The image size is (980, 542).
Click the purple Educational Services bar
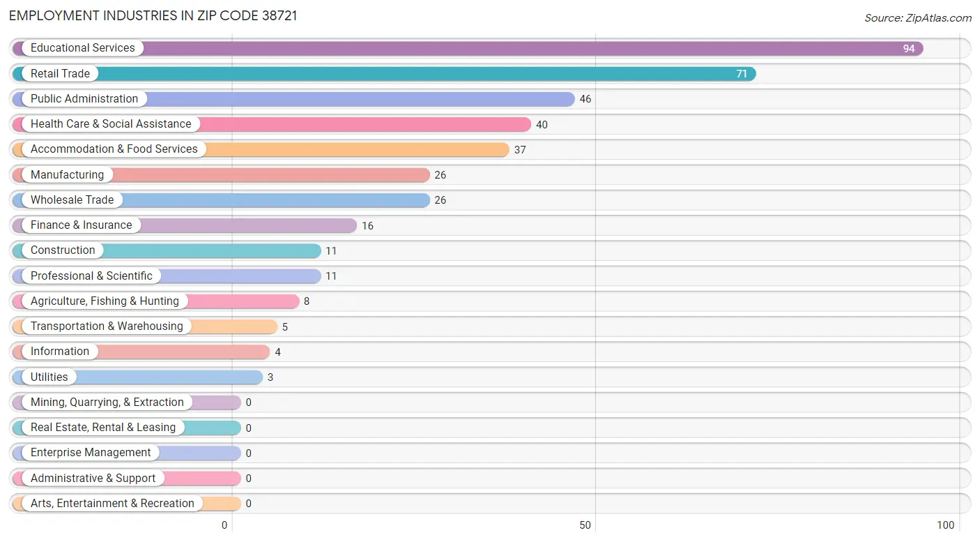[x=468, y=48]
